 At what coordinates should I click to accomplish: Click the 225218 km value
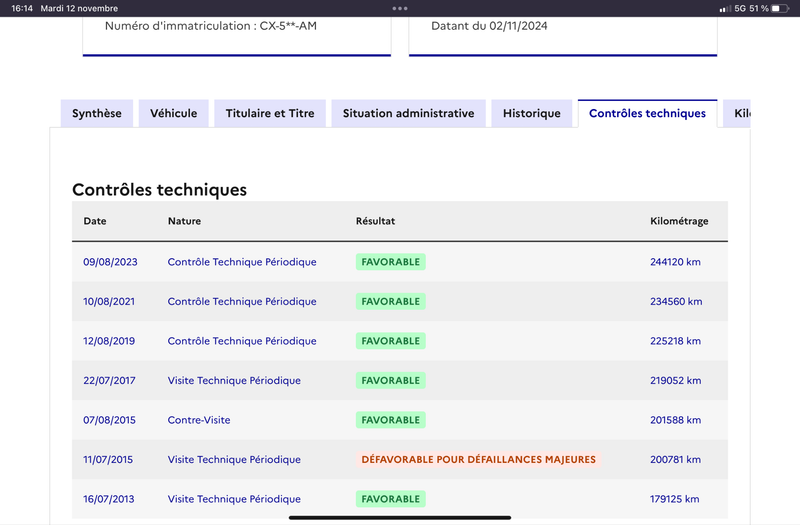pos(676,341)
